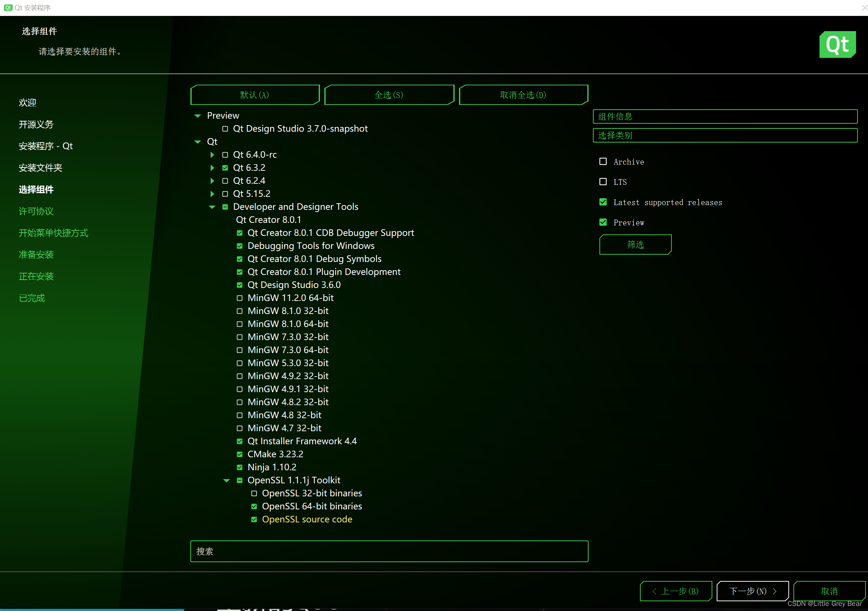Expand the Qt 6.3.2 component list
868x611 pixels.
click(x=212, y=168)
